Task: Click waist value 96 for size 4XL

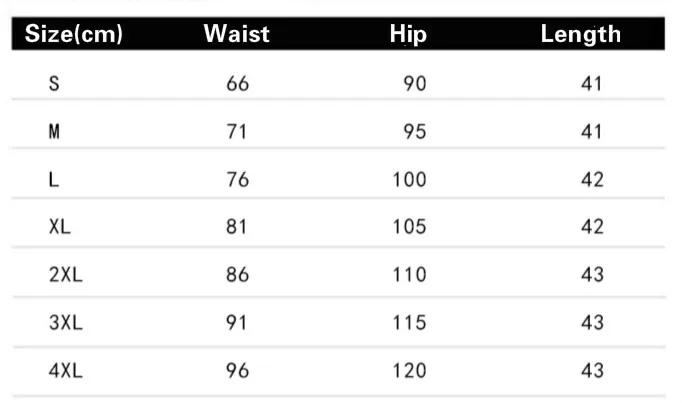Action: [x=237, y=371]
